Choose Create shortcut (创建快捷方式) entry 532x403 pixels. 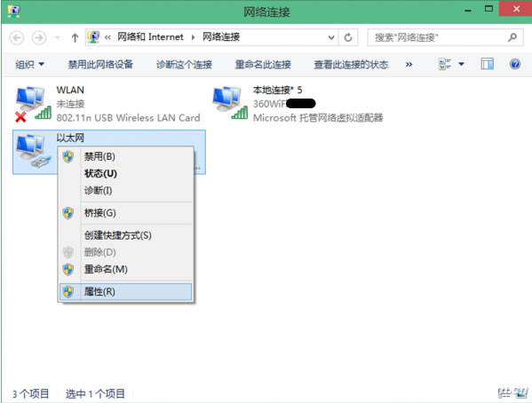(125, 235)
